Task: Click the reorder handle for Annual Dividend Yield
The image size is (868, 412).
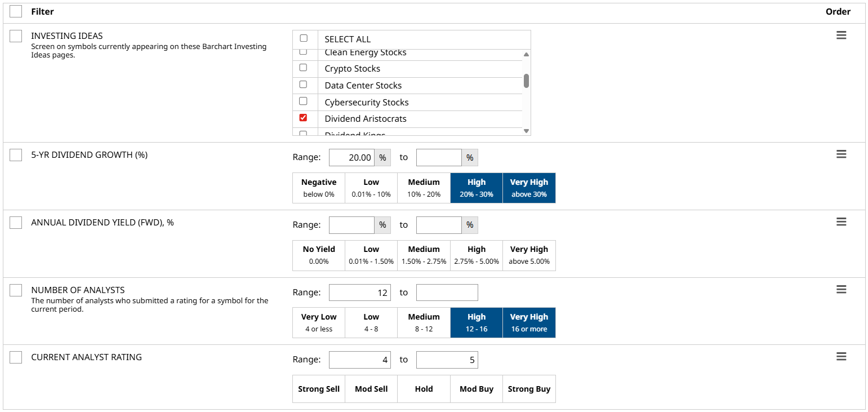Action: pyautogui.click(x=841, y=222)
